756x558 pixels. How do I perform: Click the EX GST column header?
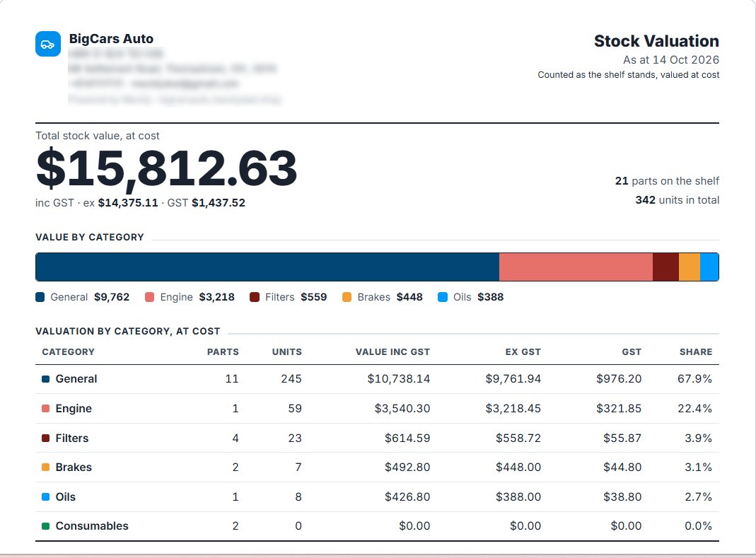(523, 352)
